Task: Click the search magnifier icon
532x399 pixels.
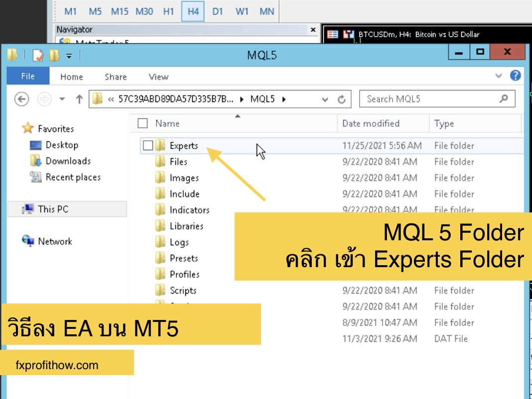Action: tap(504, 99)
